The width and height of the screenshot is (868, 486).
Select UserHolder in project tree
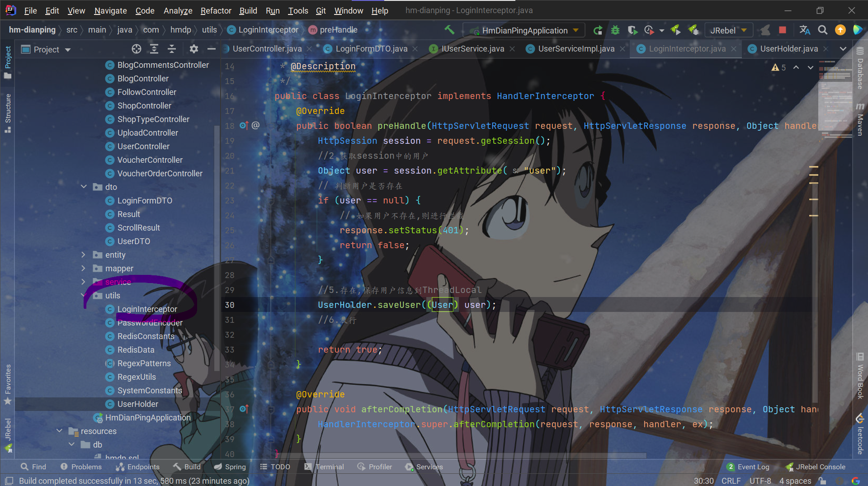(x=137, y=404)
